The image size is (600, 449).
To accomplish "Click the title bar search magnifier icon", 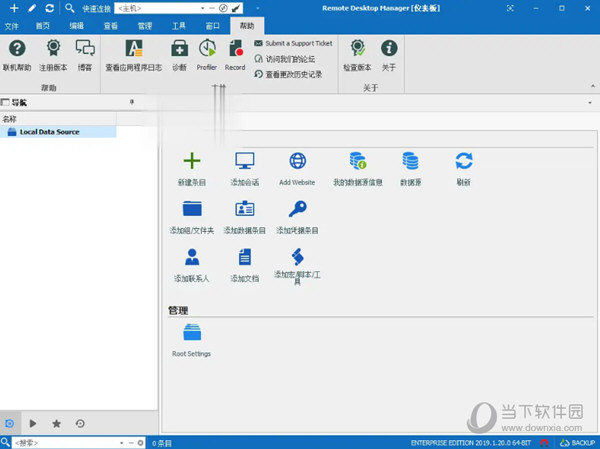I will (69, 8).
